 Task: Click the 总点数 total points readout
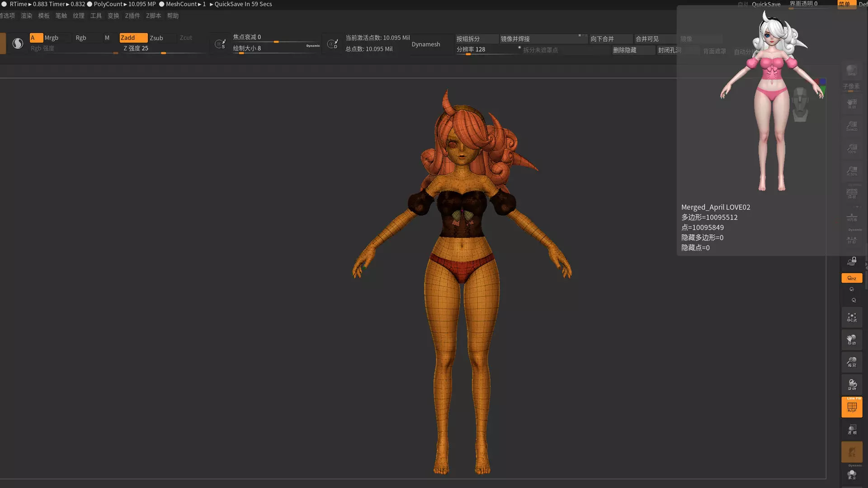coord(369,49)
